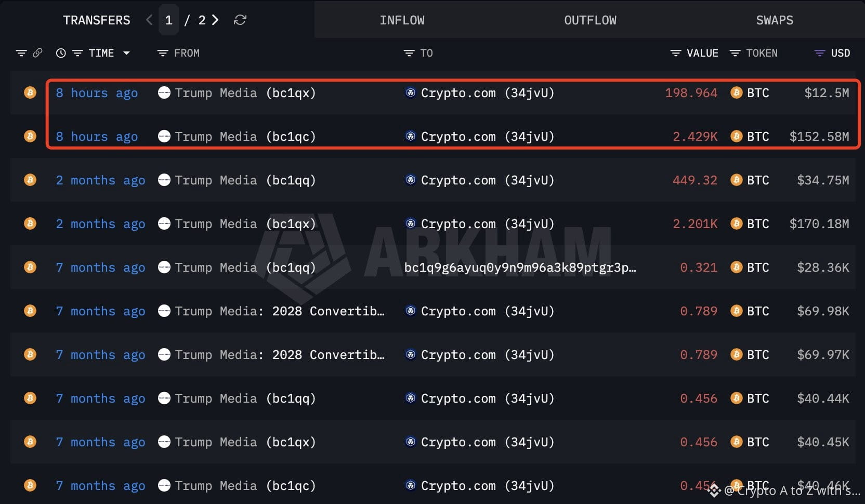Screen dimensions: 865x504
Task: Go to previous transfers page arrow
Action: point(150,20)
